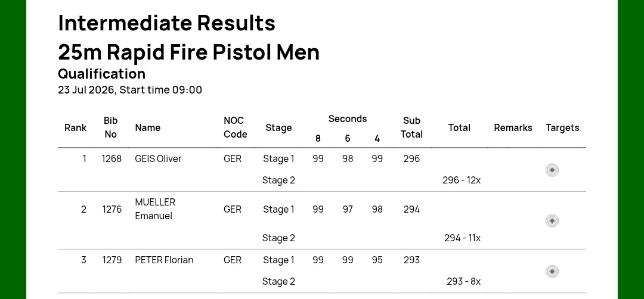The image size is (644, 299).
Task: Open target icon for MUELLER Emanuel
Action: click(552, 220)
